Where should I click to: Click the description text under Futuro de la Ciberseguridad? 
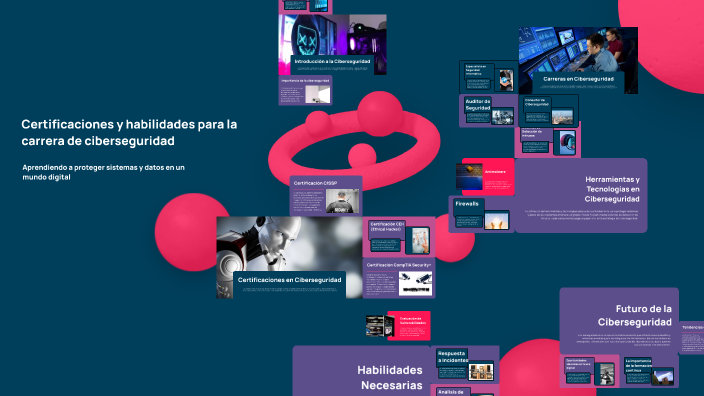coord(624,340)
